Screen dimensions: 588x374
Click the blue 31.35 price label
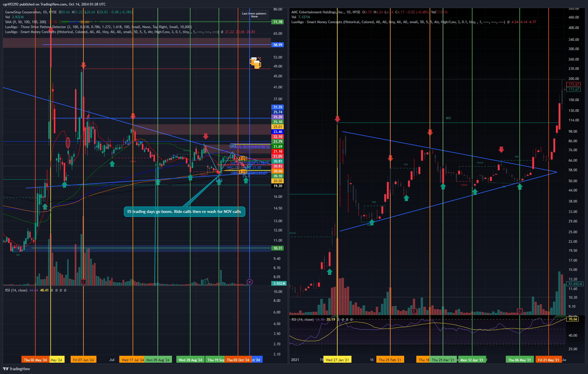277,107
